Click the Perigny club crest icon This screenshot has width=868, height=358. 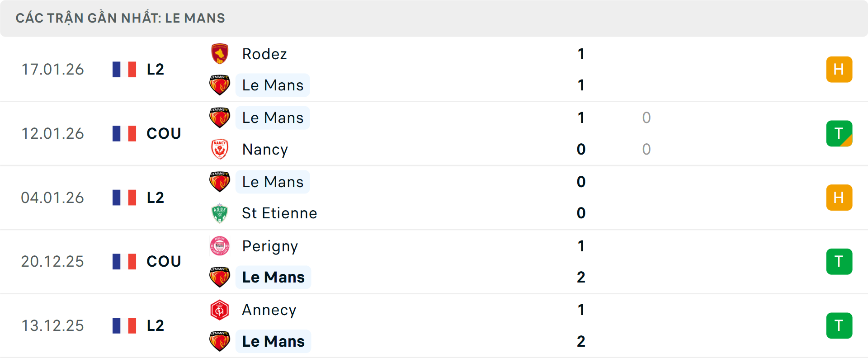point(220,246)
